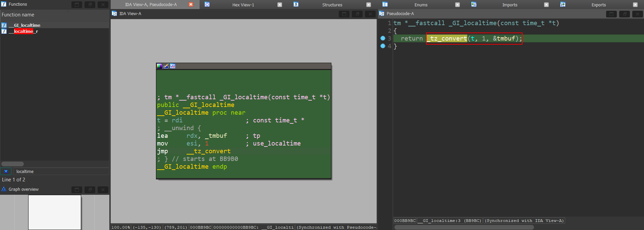Open the Imports tab

509,5
